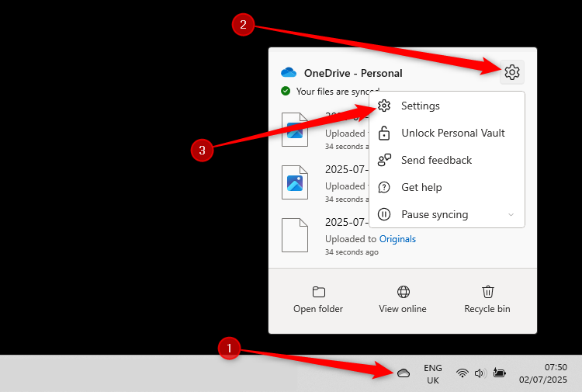Follow the Originals folder link
Image resolution: width=582 pixels, height=392 pixels.
coord(397,239)
